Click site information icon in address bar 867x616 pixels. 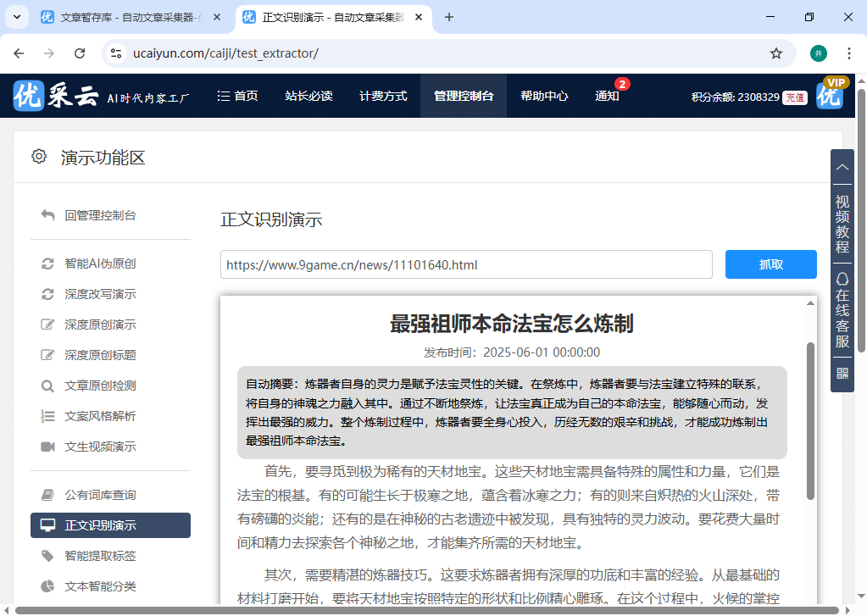118,53
